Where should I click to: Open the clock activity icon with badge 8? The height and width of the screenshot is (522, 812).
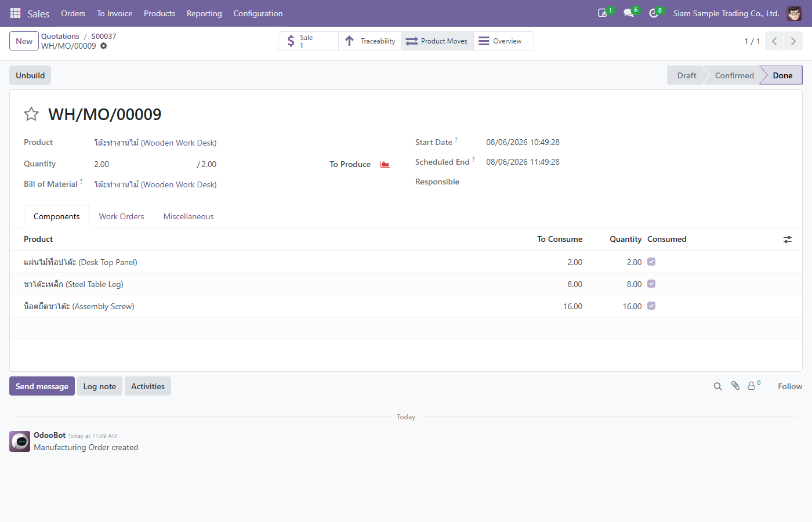click(x=654, y=13)
